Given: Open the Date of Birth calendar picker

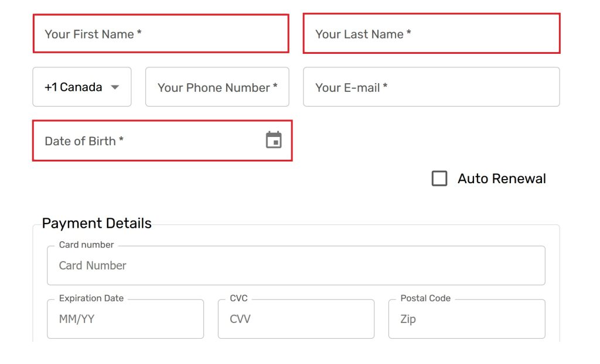Looking at the screenshot, I should 274,140.
